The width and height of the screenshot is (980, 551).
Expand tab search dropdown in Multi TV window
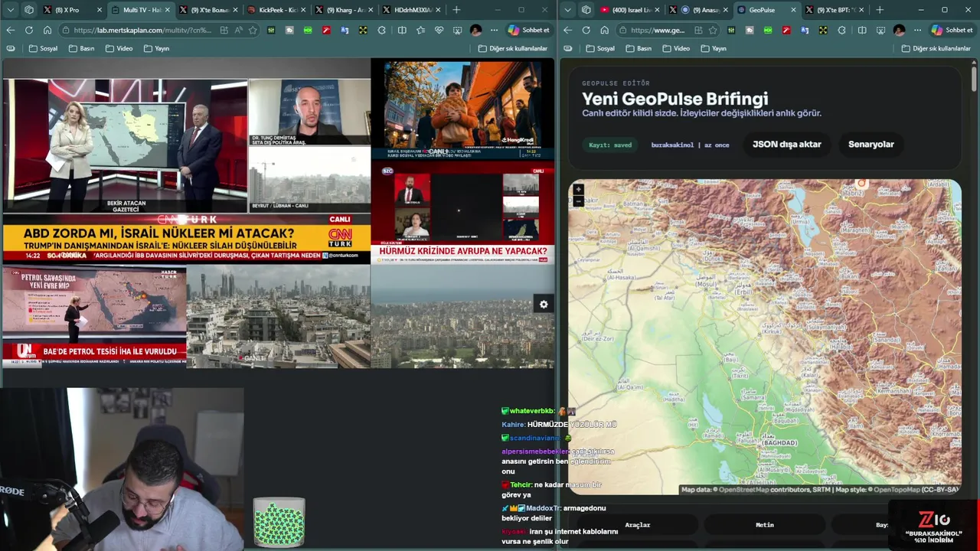[x=11, y=10]
